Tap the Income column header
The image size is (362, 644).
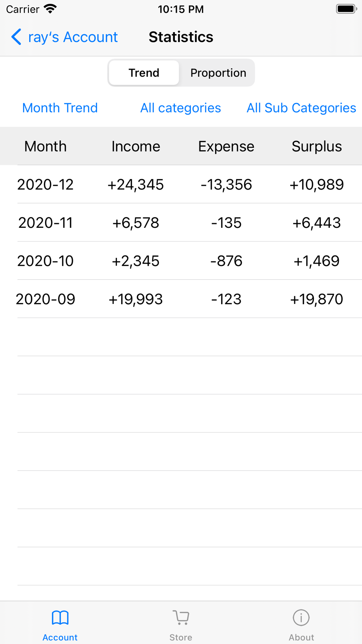pyautogui.click(x=136, y=146)
